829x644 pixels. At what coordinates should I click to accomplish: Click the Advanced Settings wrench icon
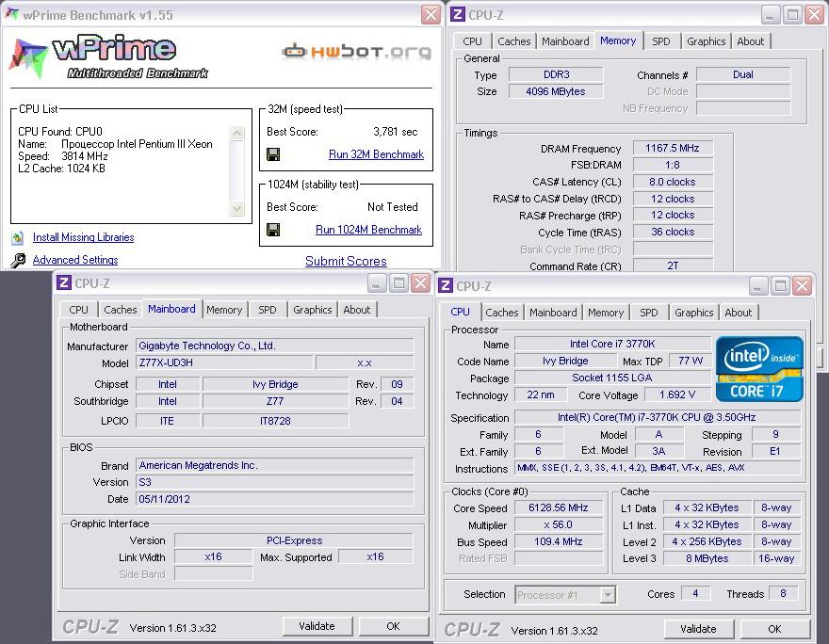pyautogui.click(x=18, y=260)
